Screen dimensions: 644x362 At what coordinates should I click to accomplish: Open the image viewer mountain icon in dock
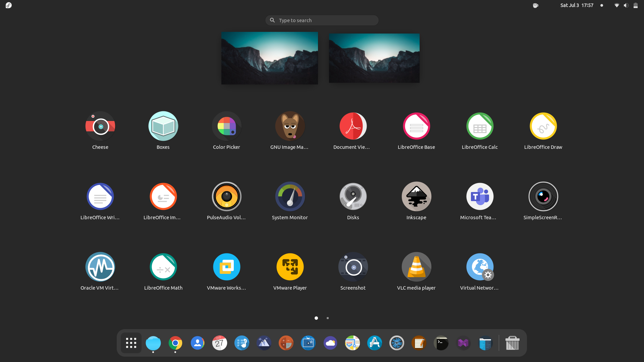tap(264, 343)
